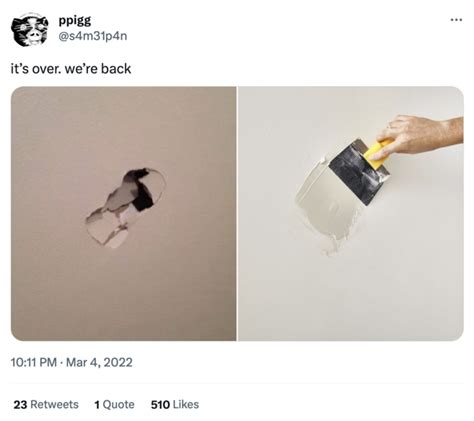Show the 510 Likes list
Screen dimensions: 474x421
coord(175,404)
